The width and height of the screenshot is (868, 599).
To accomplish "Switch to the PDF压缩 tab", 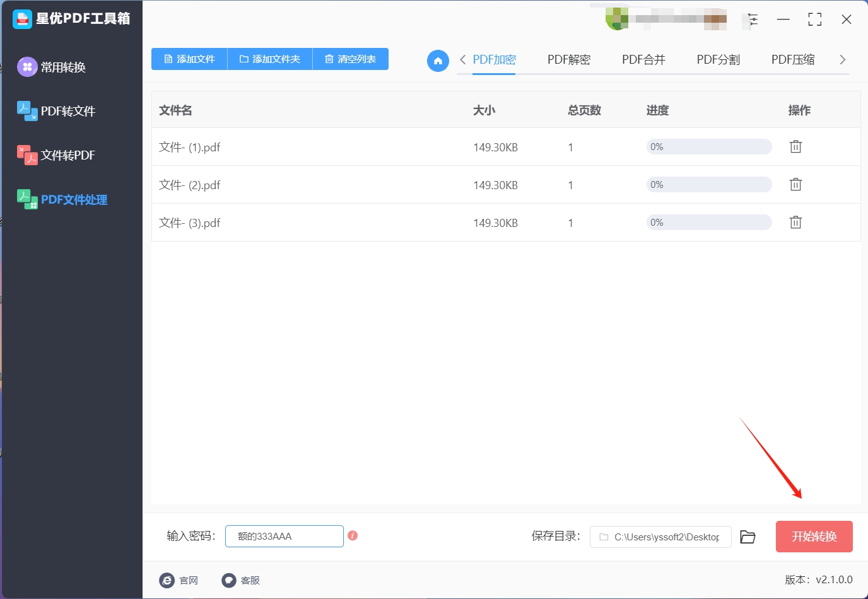I will pos(793,60).
